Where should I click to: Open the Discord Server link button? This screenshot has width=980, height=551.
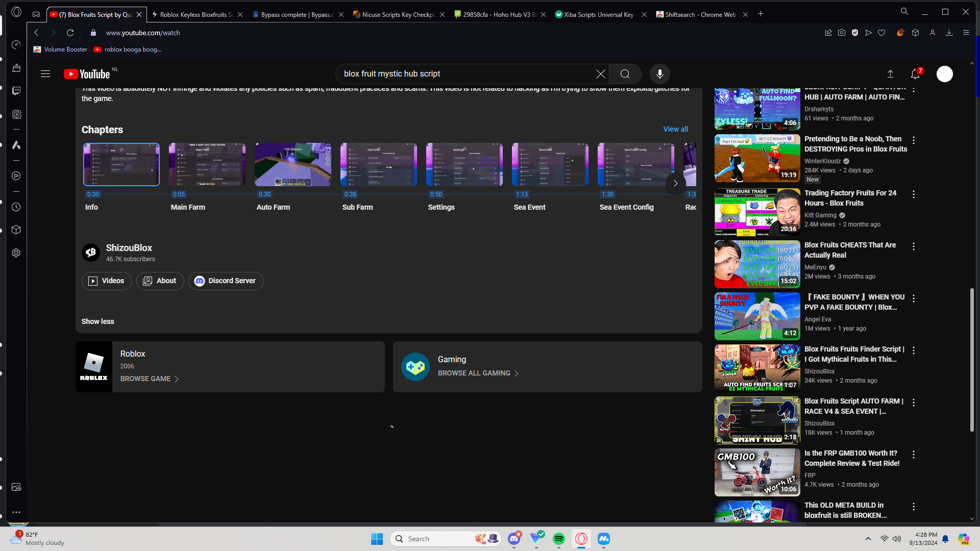[226, 281]
